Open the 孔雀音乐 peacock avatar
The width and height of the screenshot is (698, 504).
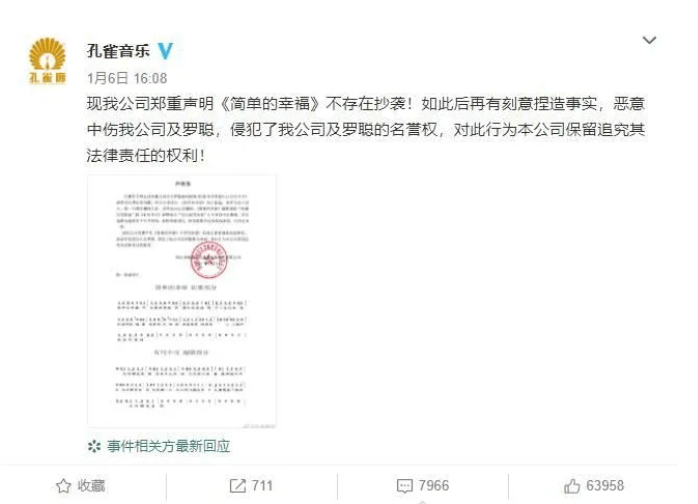click(x=47, y=61)
